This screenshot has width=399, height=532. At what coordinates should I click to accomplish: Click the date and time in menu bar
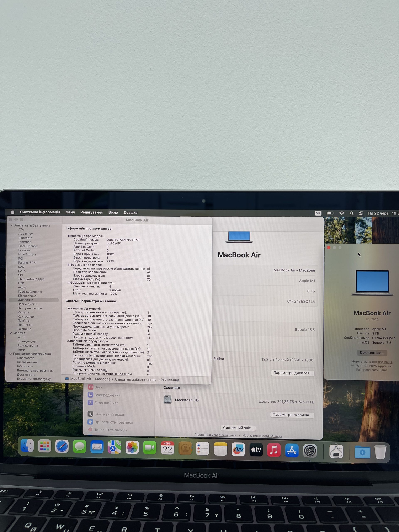tap(383, 213)
